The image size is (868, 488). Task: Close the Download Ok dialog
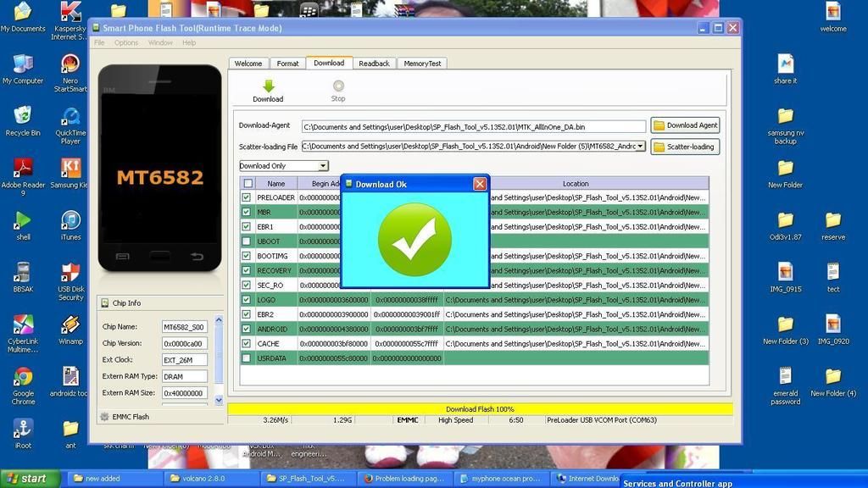click(x=480, y=184)
